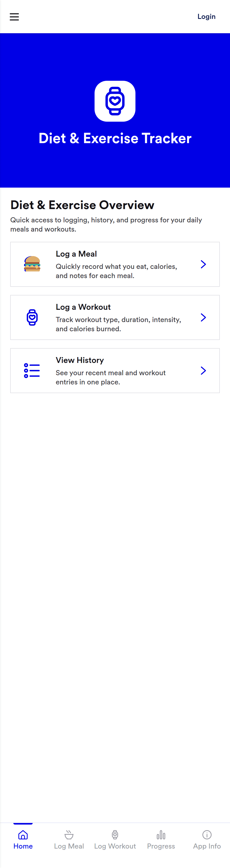This screenshot has width=230, height=868.
Task: Expand Log a Meal chevron arrow
Action: pyautogui.click(x=203, y=264)
